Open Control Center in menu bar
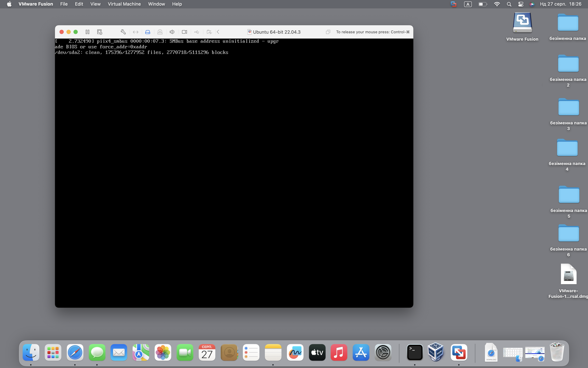Screen dimensions: 588x368 [x=520, y=4]
